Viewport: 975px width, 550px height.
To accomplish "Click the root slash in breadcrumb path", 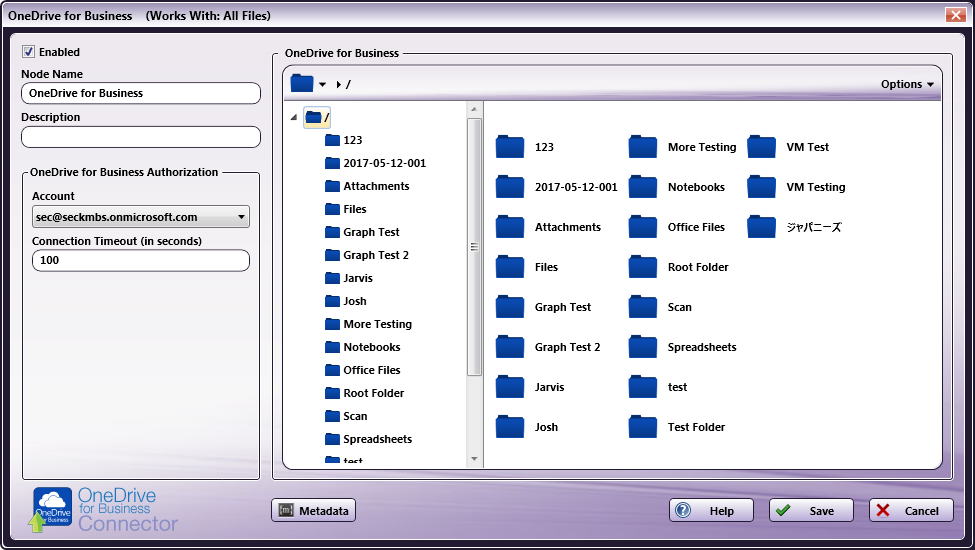I will tap(348, 84).
